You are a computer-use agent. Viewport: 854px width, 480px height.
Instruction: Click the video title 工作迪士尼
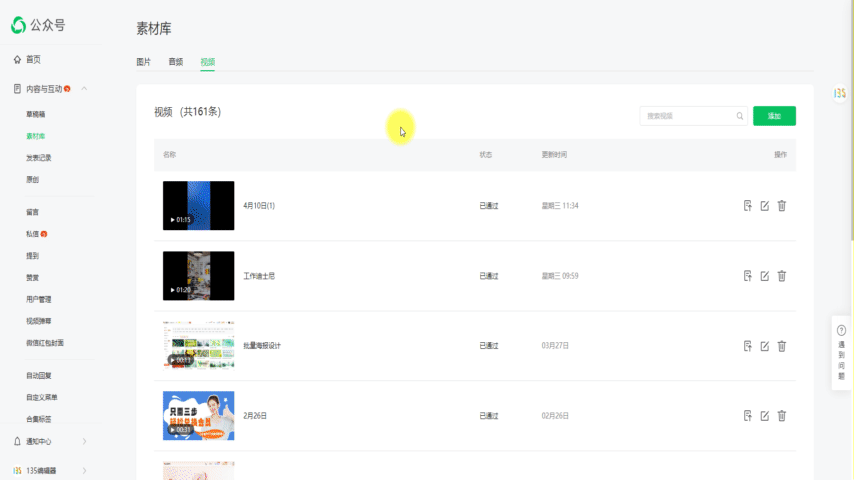[259, 276]
